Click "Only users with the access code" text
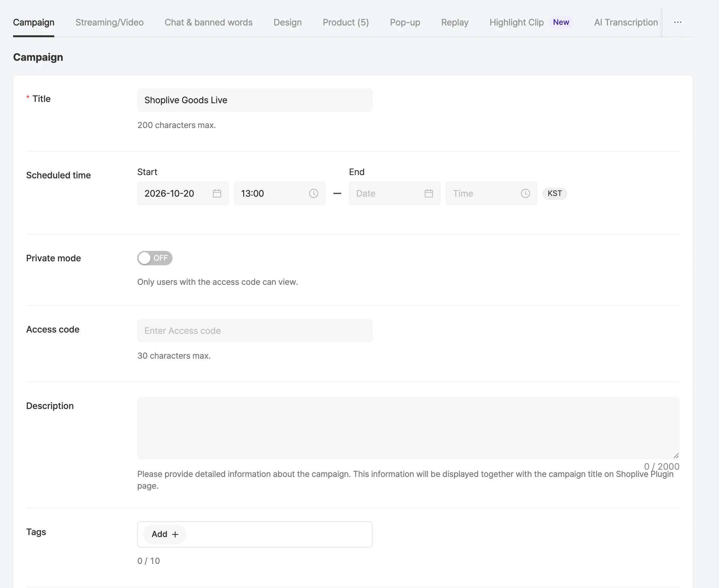The image size is (719, 588). [x=218, y=282]
